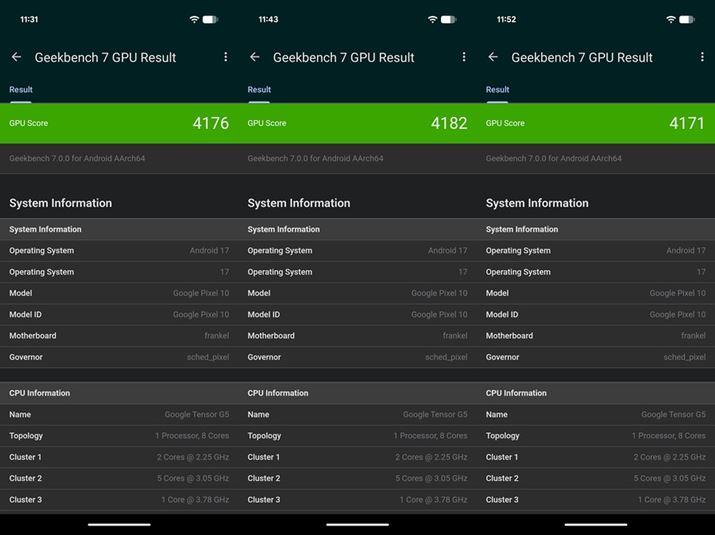Tap navigation handle bar below 11:31 screen
This screenshot has width=715, height=535.
coord(119,525)
